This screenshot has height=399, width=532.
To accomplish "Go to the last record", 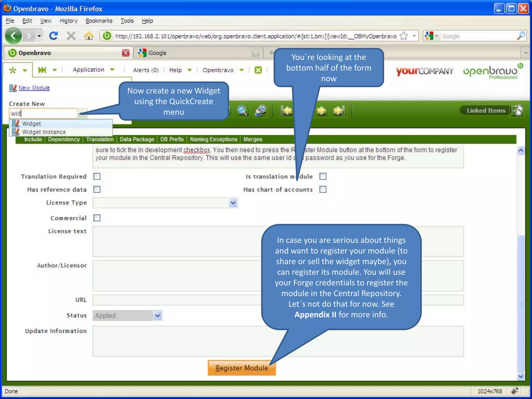I will click(x=339, y=111).
